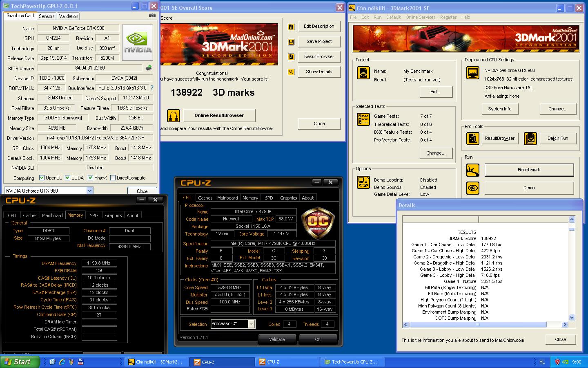Click the Options demo looping icon
Viewport: 588px width, 368px height.
pyautogui.click(x=363, y=182)
